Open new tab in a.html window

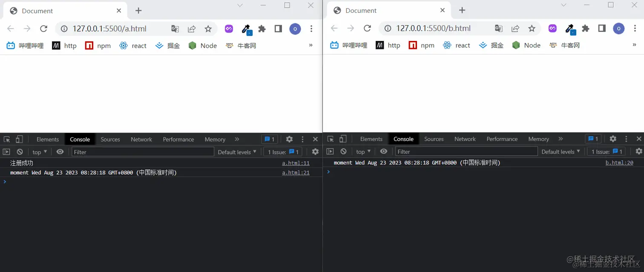pyautogui.click(x=138, y=11)
